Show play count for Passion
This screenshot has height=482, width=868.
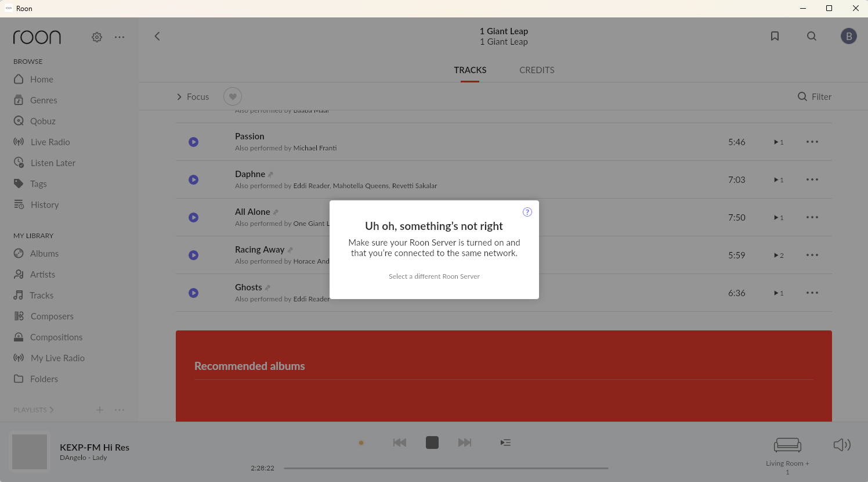coord(779,142)
